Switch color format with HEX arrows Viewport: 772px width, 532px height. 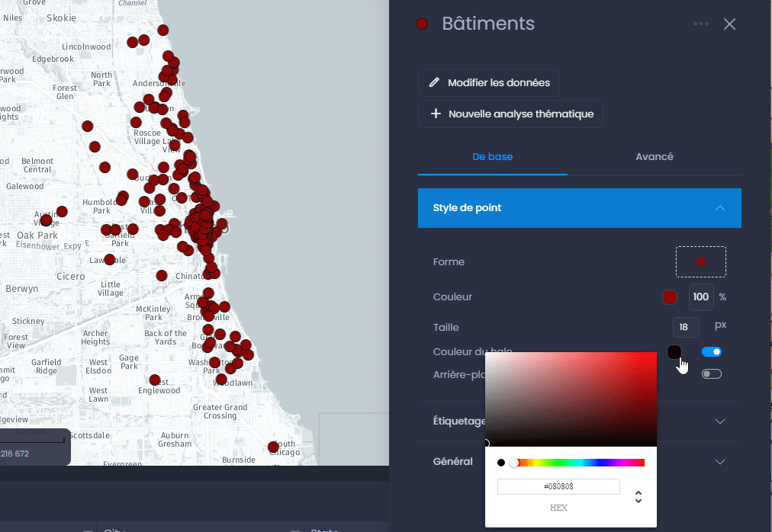[638, 497]
